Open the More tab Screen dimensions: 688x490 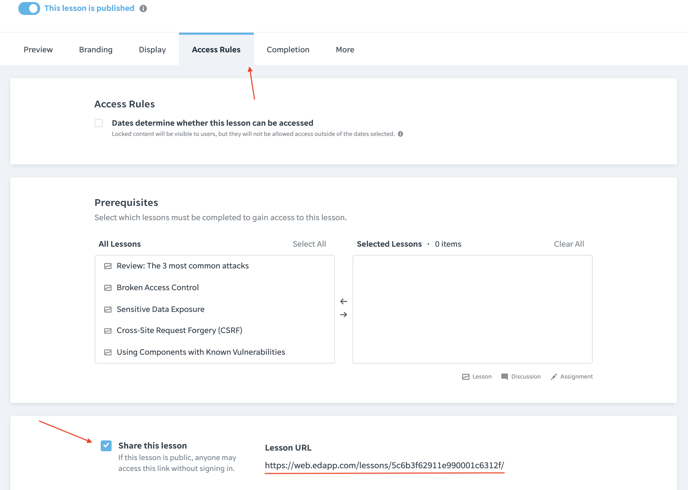pos(345,50)
